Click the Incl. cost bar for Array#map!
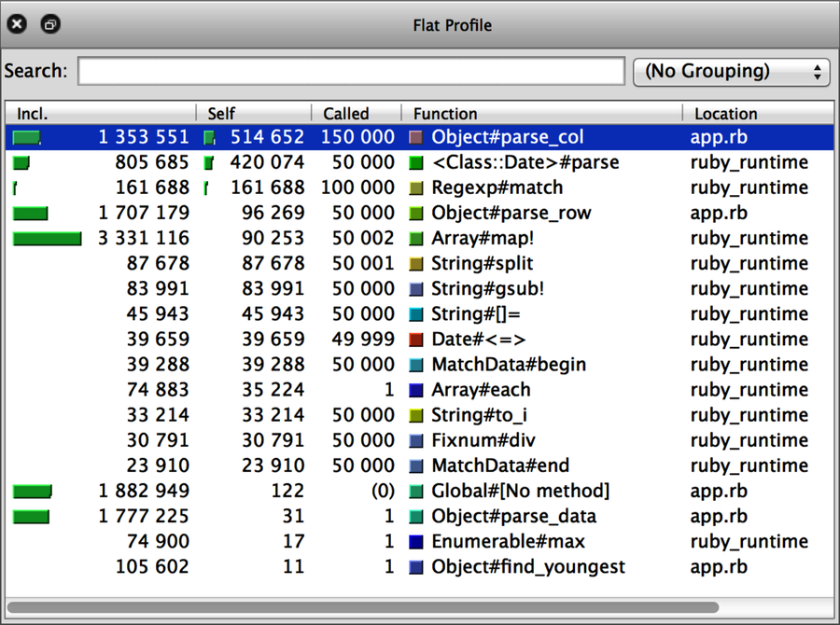 pos(48,238)
